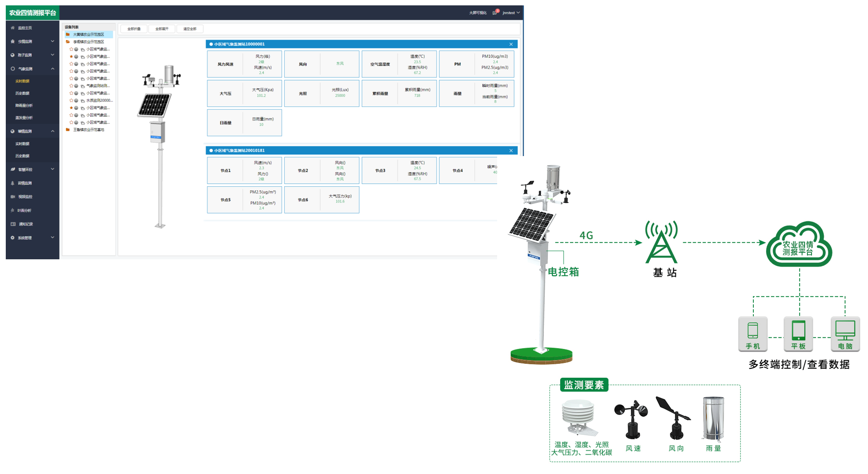Collapse the 气象监测 menu chevron

pyautogui.click(x=52, y=69)
